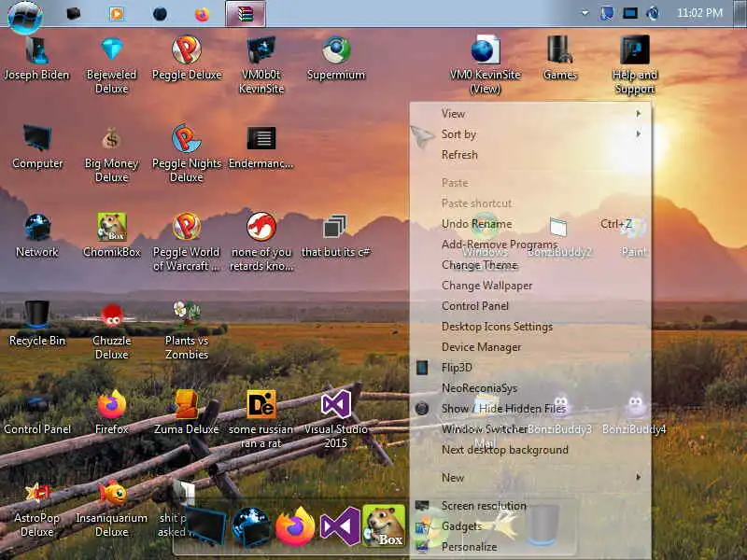Screen dimensions: 747x560
Task: Click the shield tray icon
Action: point(607,13)
